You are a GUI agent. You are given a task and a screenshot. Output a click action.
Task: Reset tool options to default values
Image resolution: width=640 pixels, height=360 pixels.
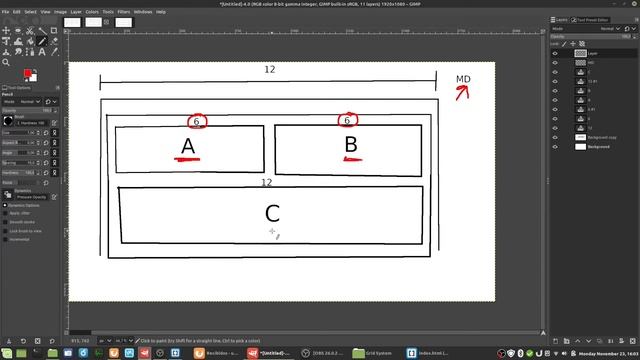tap(52, 341)
